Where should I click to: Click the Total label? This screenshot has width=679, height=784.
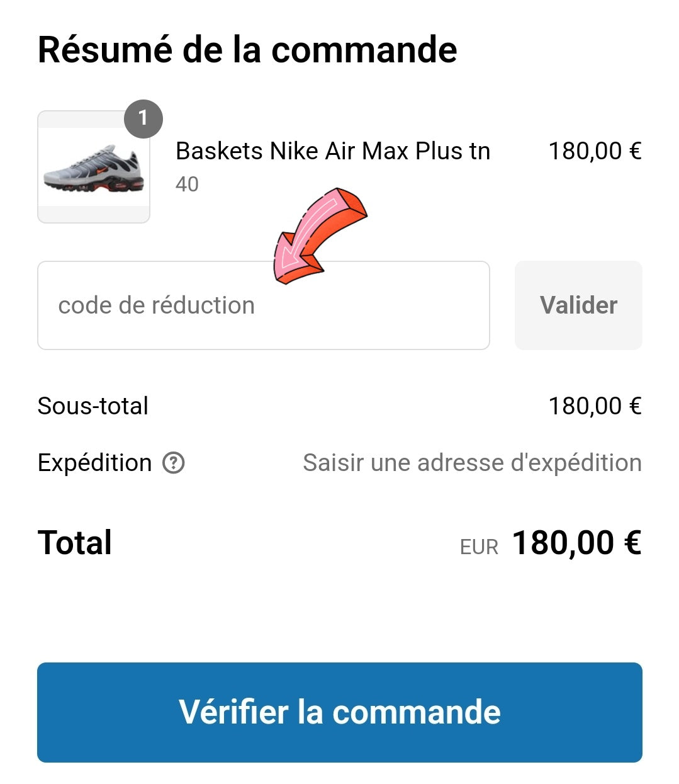tap(74, 542)
